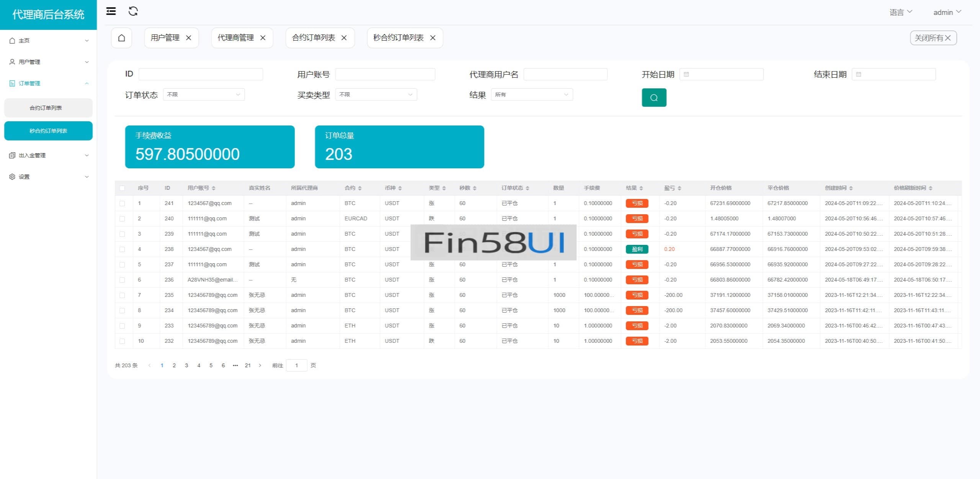Click the 关闭所有 button
This screenshot has height=479, width=980.
click(933, 38)
